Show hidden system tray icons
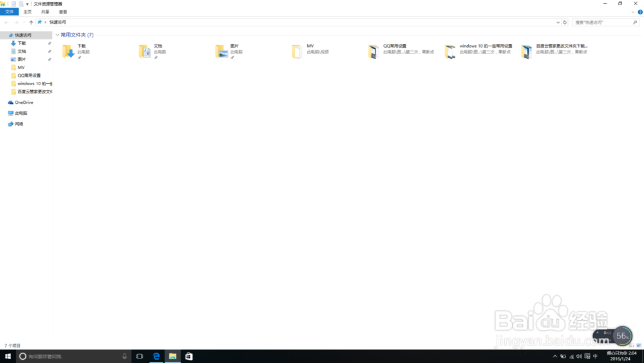Screen dimensions: 644x363 pos(555,357)
